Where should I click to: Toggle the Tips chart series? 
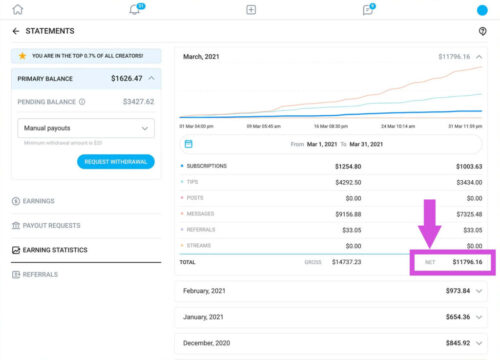click(x=189, y=182)
